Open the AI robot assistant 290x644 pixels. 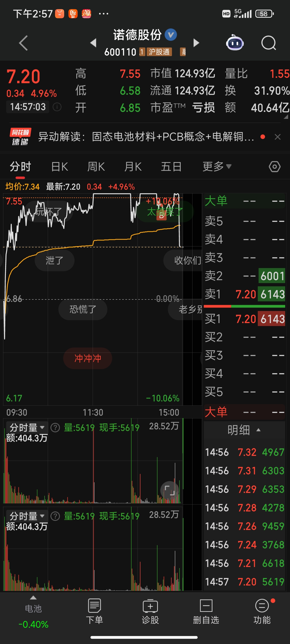click(235, 43)
